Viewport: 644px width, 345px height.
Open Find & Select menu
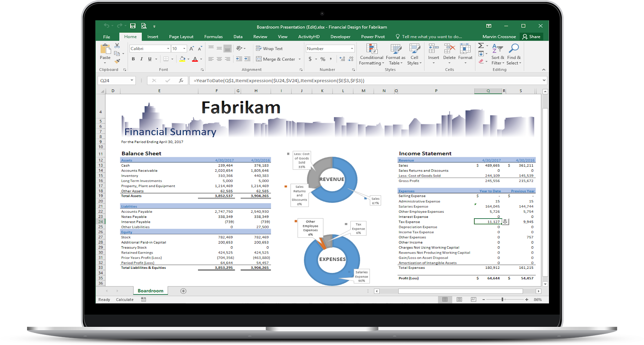click(514, 54)
